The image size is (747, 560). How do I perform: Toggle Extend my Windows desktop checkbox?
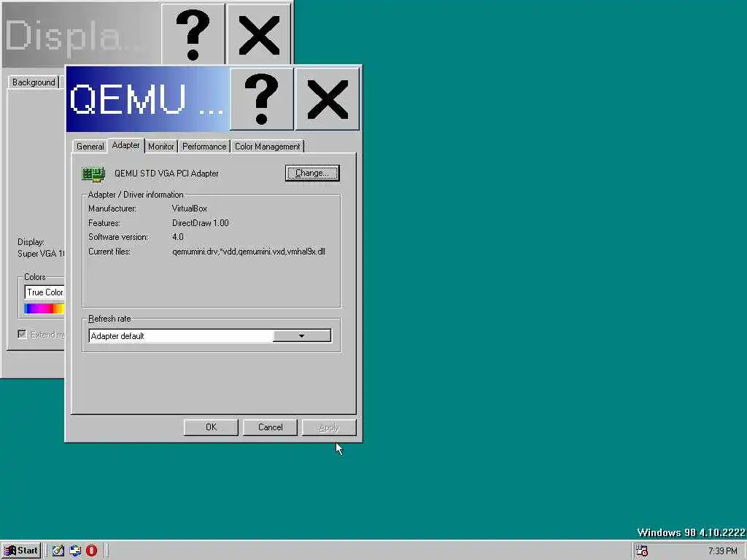pos(22,334)
